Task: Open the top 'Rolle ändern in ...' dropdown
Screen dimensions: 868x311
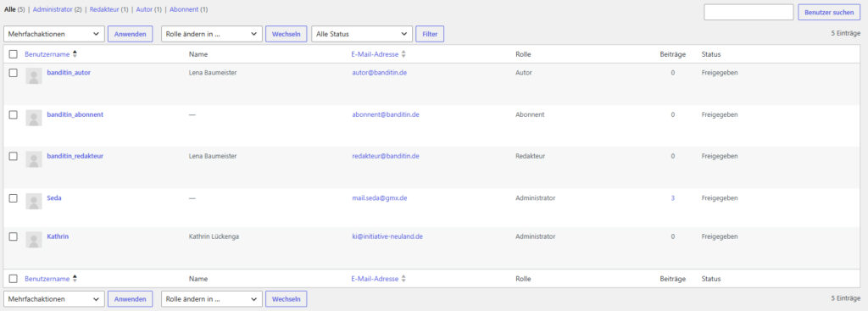Action: point(211,34)
